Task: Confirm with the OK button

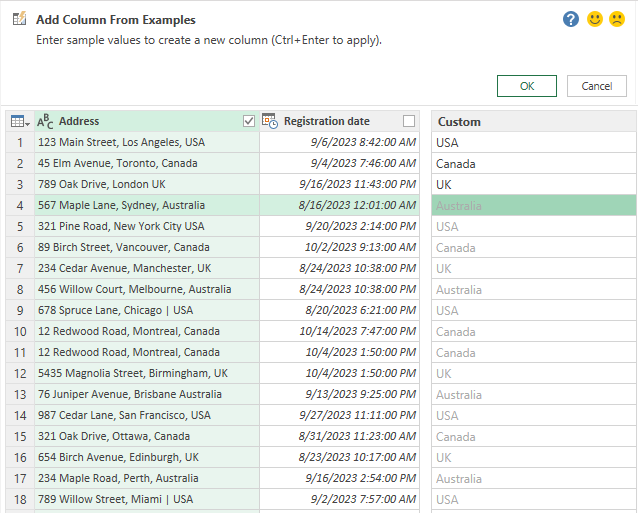Action: coord(527,86)
